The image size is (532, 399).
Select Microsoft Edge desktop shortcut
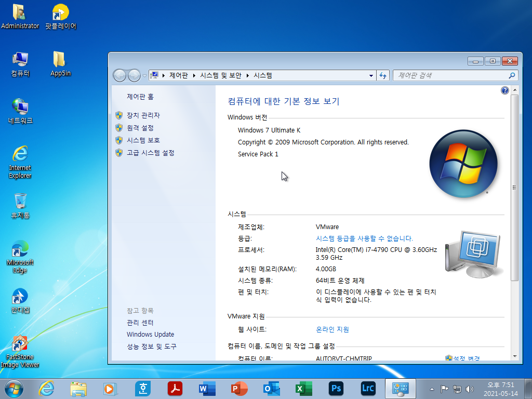click(x=20, y=257)
